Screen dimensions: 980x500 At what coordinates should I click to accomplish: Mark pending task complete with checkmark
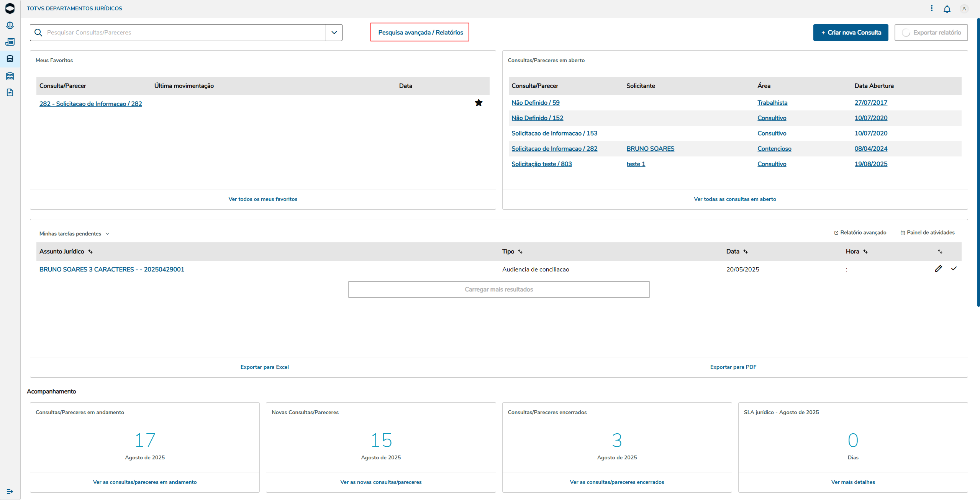[954, 269]
